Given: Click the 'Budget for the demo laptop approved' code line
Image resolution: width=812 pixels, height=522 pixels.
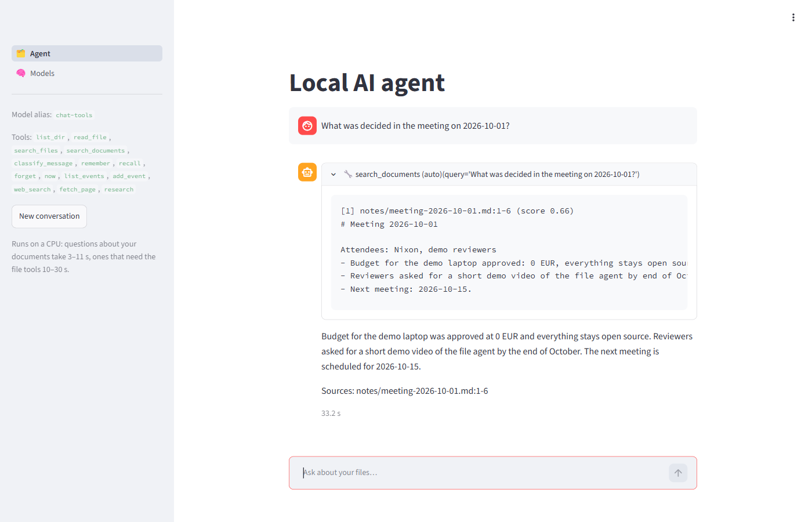Looking at the screenshot, I should (x=513, y=263).
